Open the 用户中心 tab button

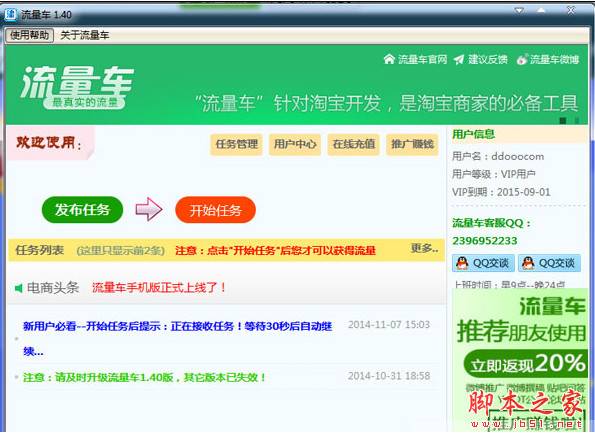295,144
